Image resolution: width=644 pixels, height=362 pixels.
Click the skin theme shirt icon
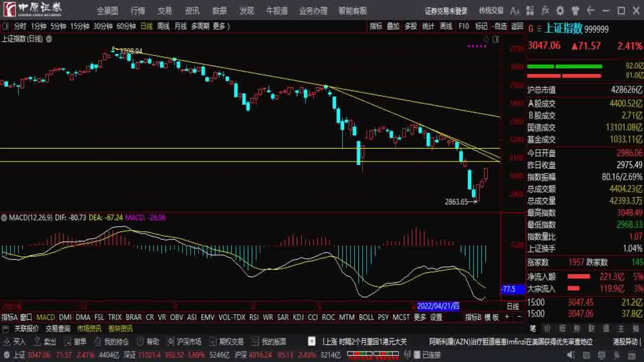[576, 11]
